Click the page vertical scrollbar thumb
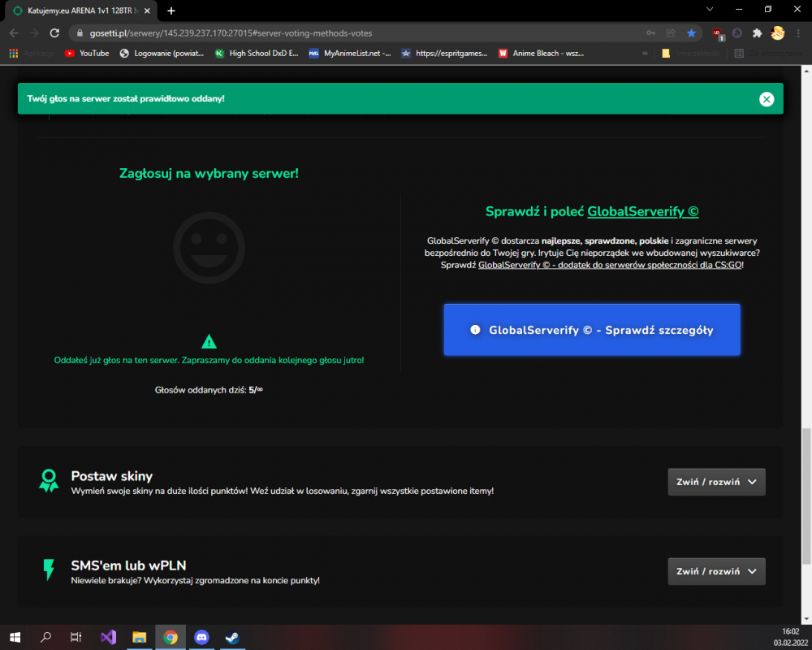The image size is (812, 650). click(x=806, y=496)
